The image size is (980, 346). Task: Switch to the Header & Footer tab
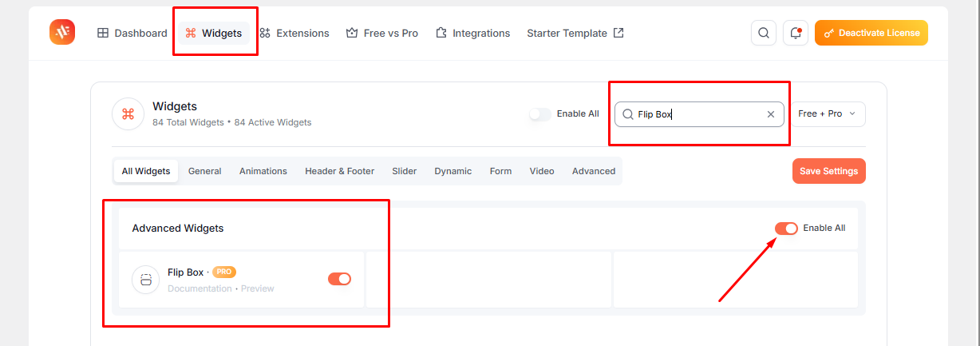click(x=339, y=171)
